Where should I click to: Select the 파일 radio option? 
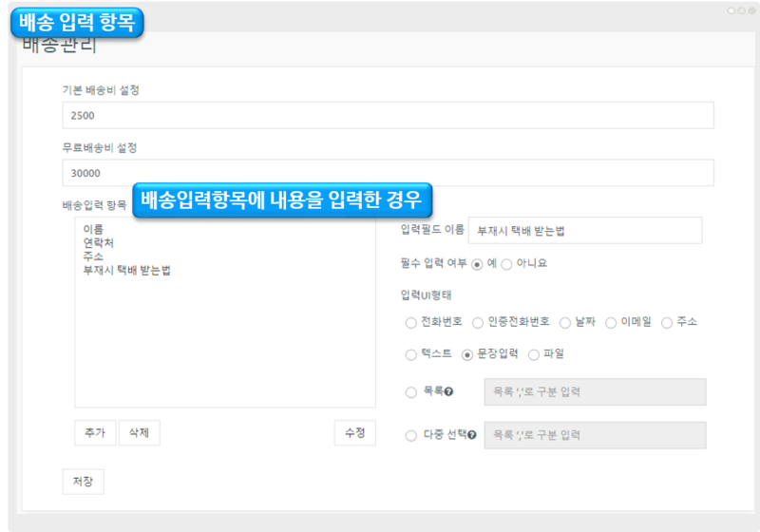[x=534, y=354]
